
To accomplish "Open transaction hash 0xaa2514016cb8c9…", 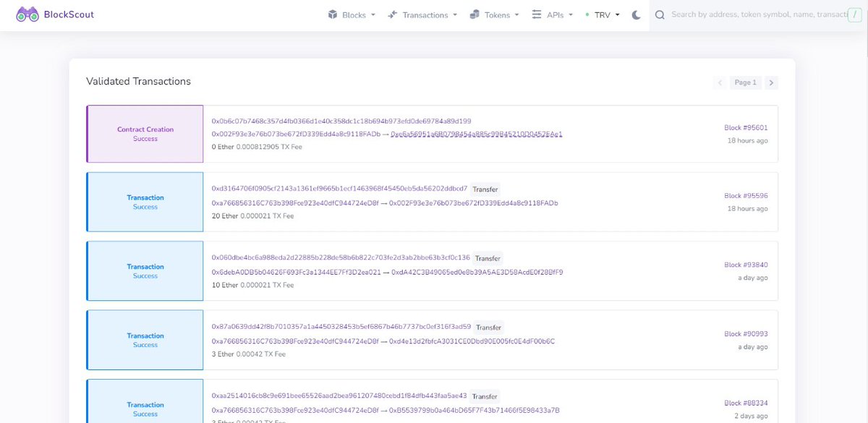I will pyautogui.click(x=339, y=396).
